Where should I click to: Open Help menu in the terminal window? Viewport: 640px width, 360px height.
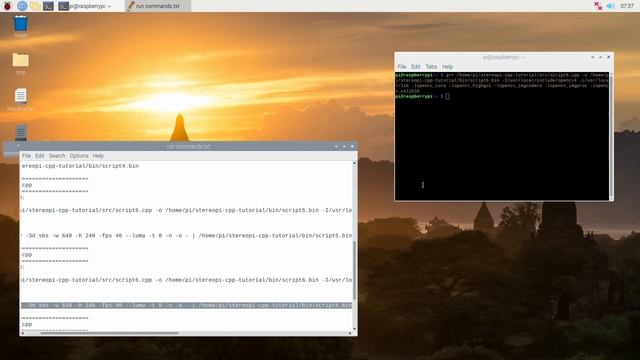447,67
